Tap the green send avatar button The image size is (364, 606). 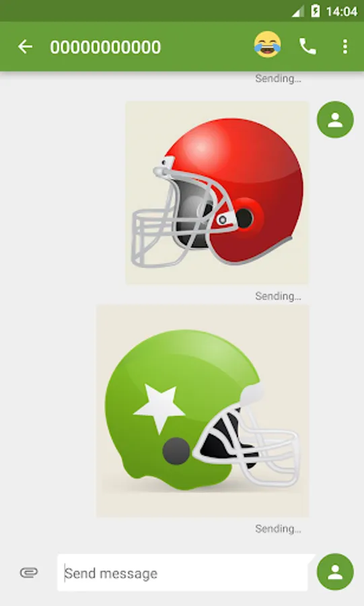(x=335, y=572)
